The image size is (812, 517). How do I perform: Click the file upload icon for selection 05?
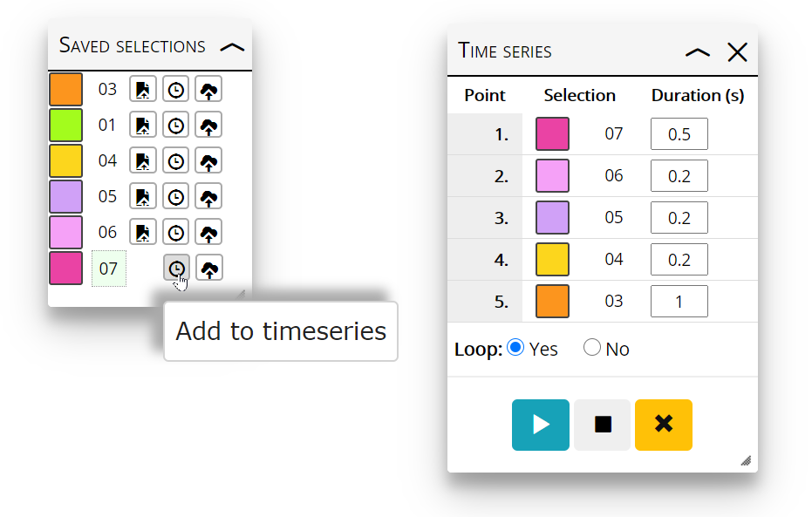[x=143, y=197]
